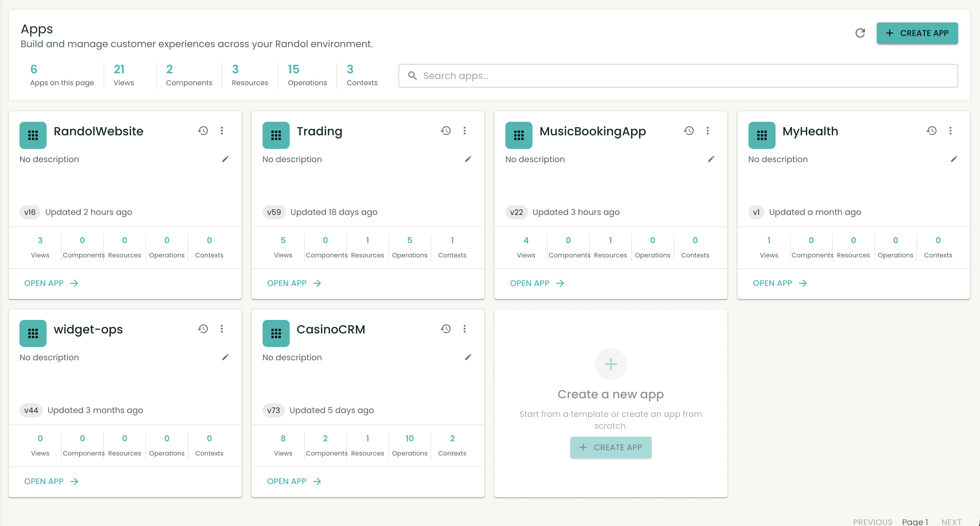Focus the Search apps field

tap(678, 76)
